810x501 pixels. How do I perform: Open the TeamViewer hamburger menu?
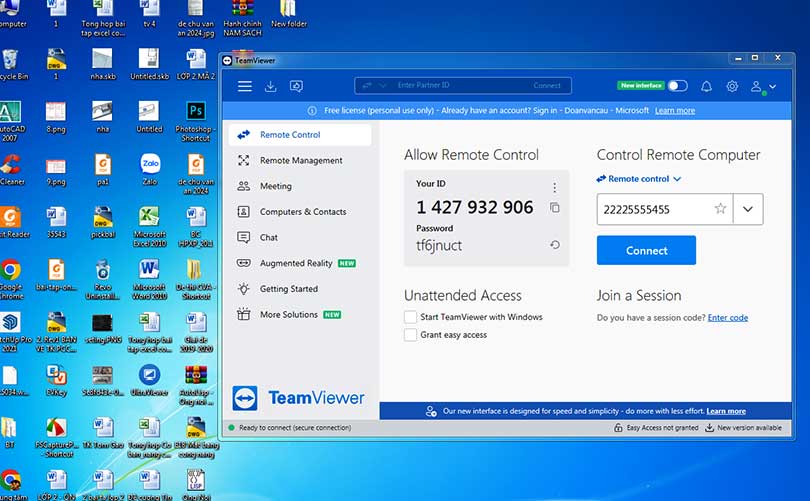coord(245,86)
